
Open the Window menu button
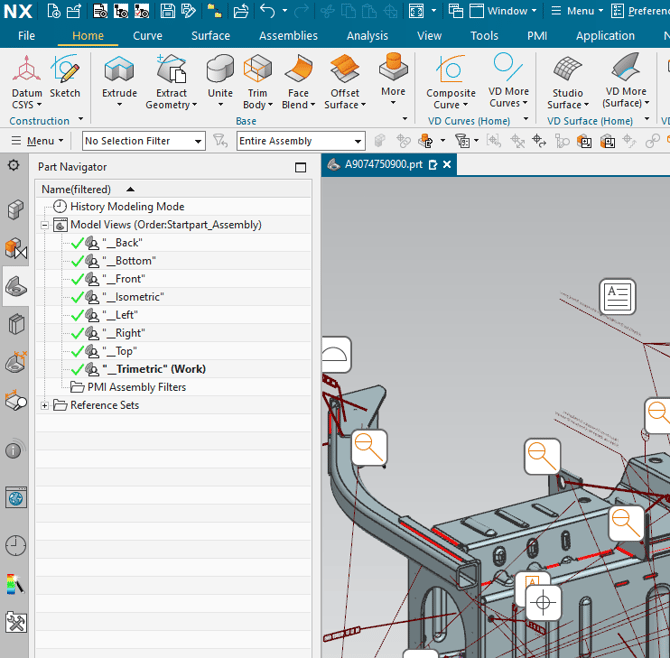[x=505, y=11]
